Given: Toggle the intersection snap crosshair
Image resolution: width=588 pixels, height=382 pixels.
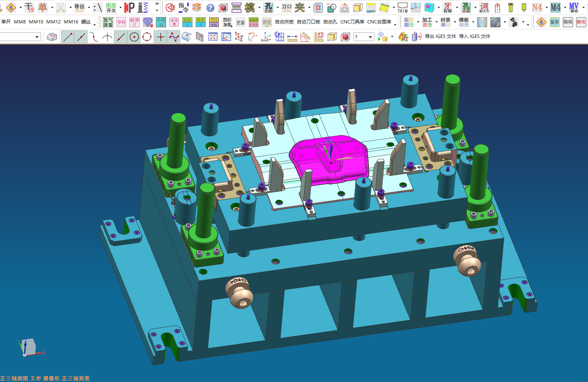Looking at the screenshot, I should click(x=161, y=37).
